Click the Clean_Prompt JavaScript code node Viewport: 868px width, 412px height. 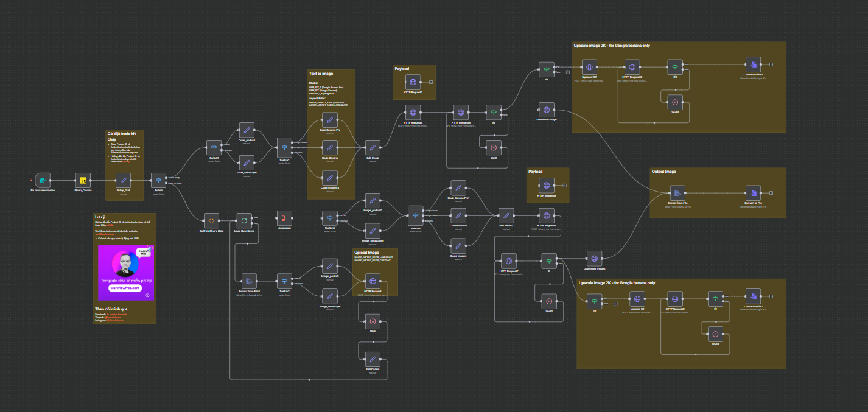(83, 180)
